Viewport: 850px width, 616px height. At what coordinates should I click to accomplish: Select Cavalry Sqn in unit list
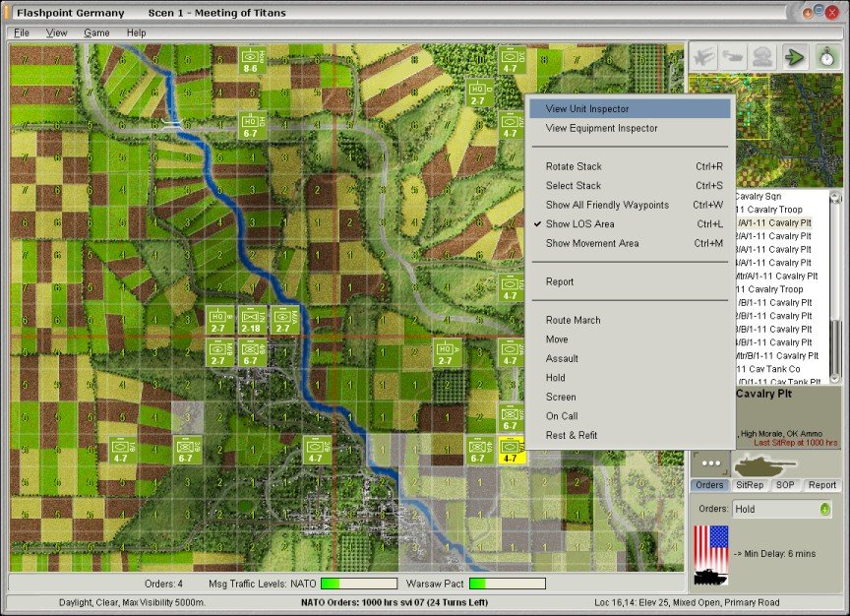[x=759, y=196]
